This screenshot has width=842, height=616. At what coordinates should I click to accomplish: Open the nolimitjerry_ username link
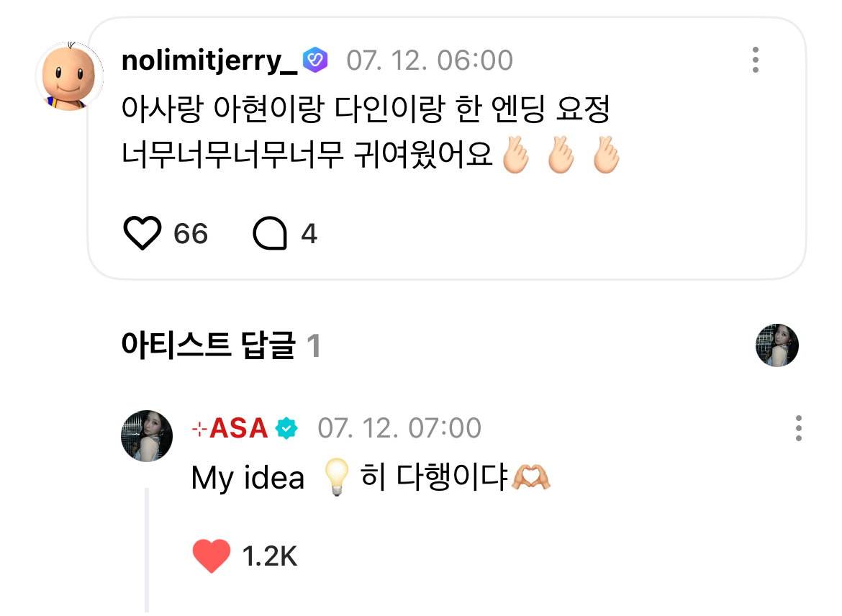point(209,60)
